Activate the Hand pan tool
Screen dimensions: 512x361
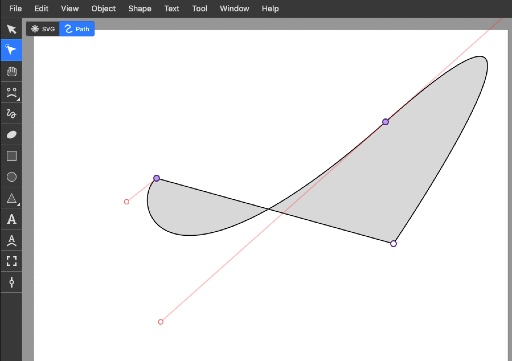click(11, 71)
